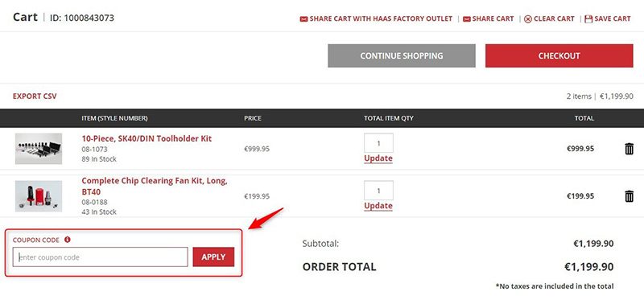Click the Checkout button
644x300 pixels.
tap(559, 55)
